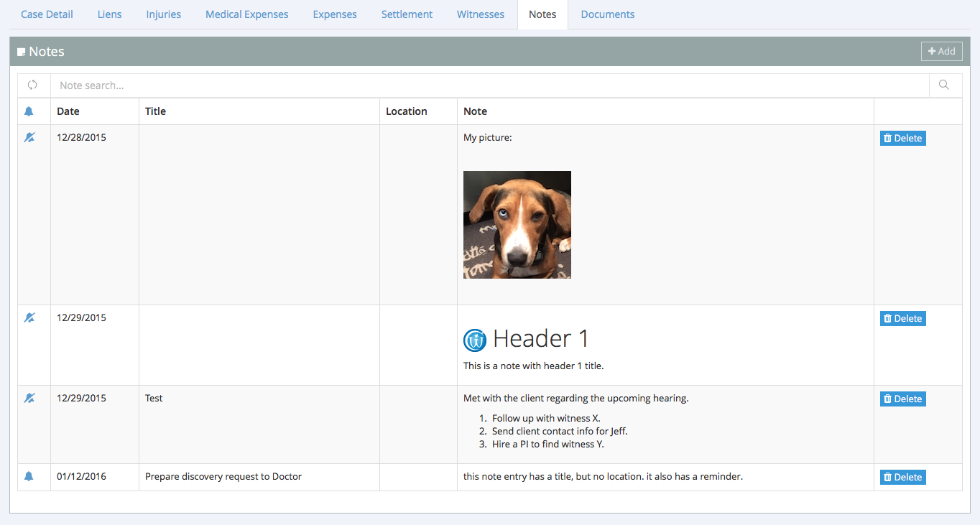Toggle muted reminder bell for Test note
980x525 pixels.
pos(29,398)
